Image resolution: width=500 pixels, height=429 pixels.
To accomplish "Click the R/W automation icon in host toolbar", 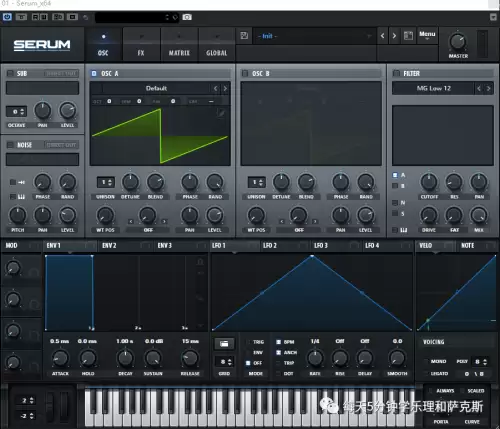I will click(40, 17).
